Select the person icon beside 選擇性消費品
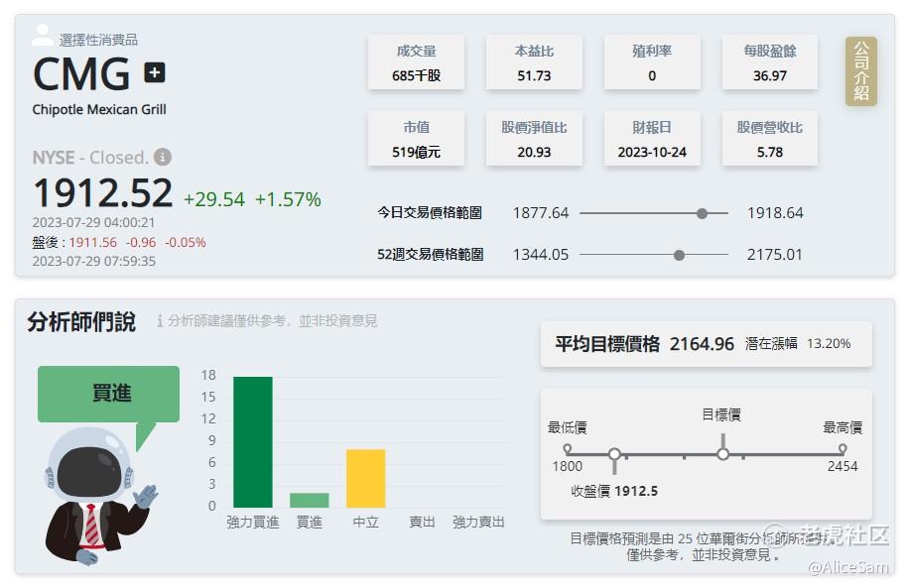907x588 pixels. (43, 36)
